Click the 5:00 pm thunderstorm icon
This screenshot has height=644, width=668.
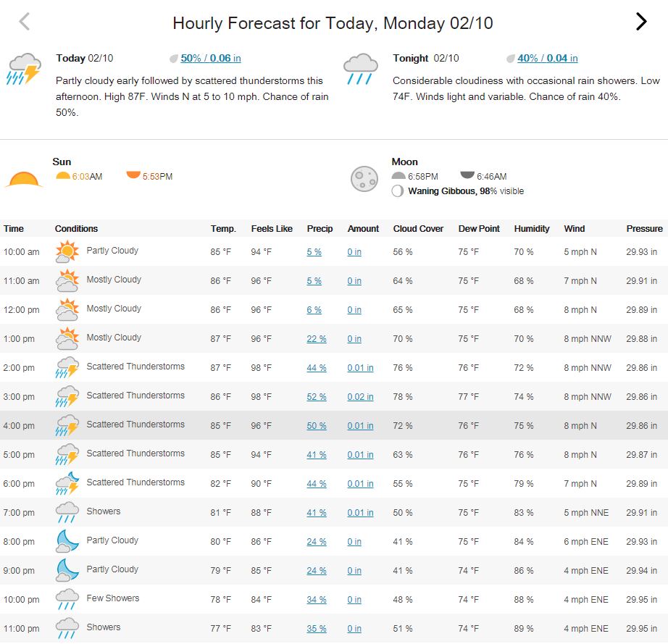67,454
